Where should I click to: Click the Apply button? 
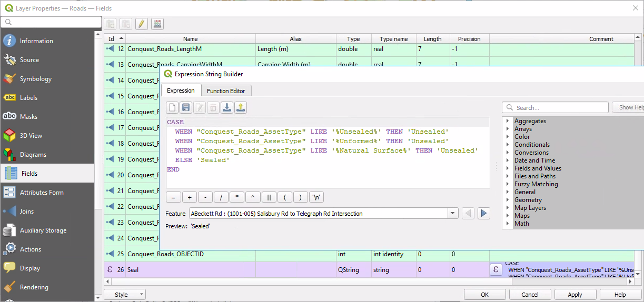click(575, 295)
